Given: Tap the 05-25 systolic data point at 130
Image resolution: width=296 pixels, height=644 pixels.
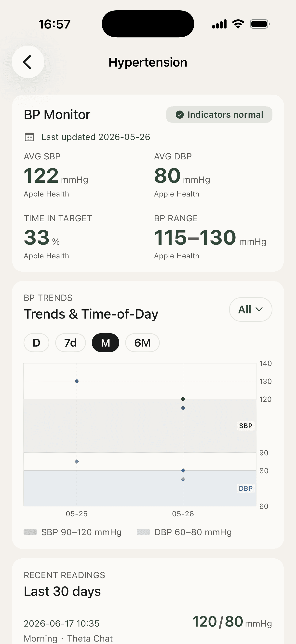Looking at the screenshot, I should coord(77,381).
